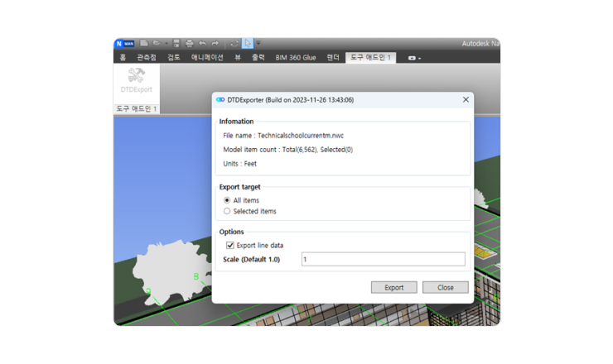Screen dimensions: 613x364
Task: Select the All items radio button
Action: pos(227,200)
